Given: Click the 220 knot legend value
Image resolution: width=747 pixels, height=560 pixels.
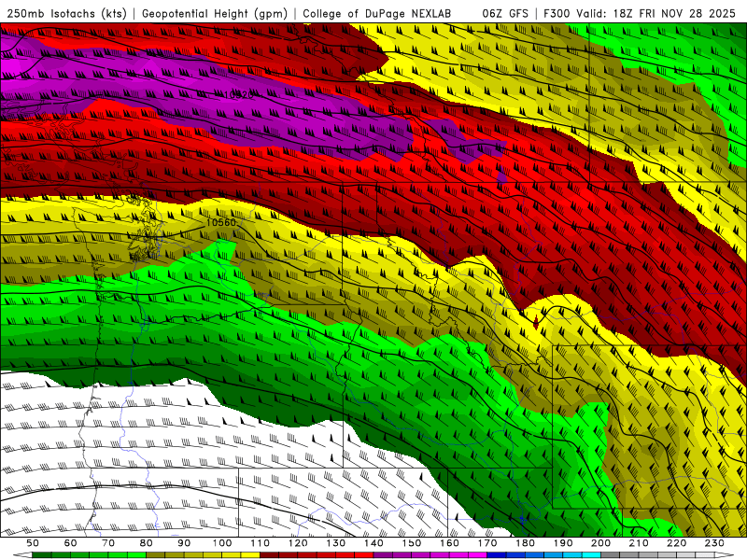Looking at the screenshot, I should (677, 543).
